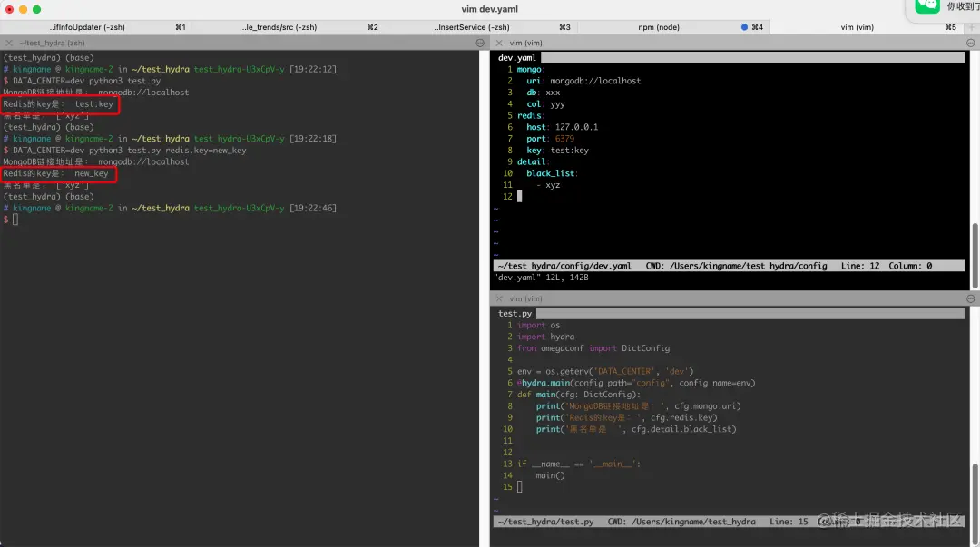Click the 'black_list:' line in dev.yaml
Viewport: 980px width, 547px height.
552,173
